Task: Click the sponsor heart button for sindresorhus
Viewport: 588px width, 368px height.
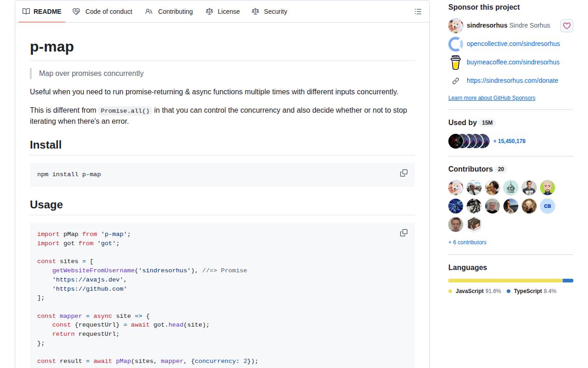Action: click(567, 26)
